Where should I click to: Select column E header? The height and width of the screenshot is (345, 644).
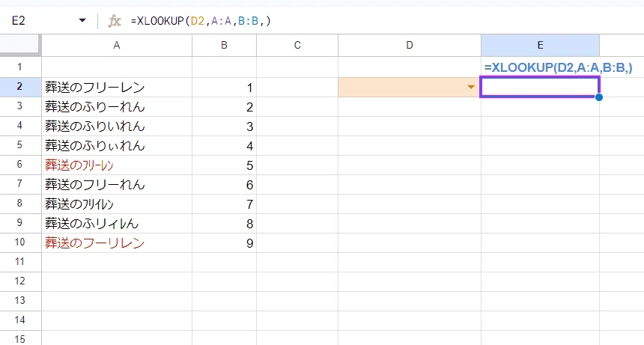coord(540,46)
